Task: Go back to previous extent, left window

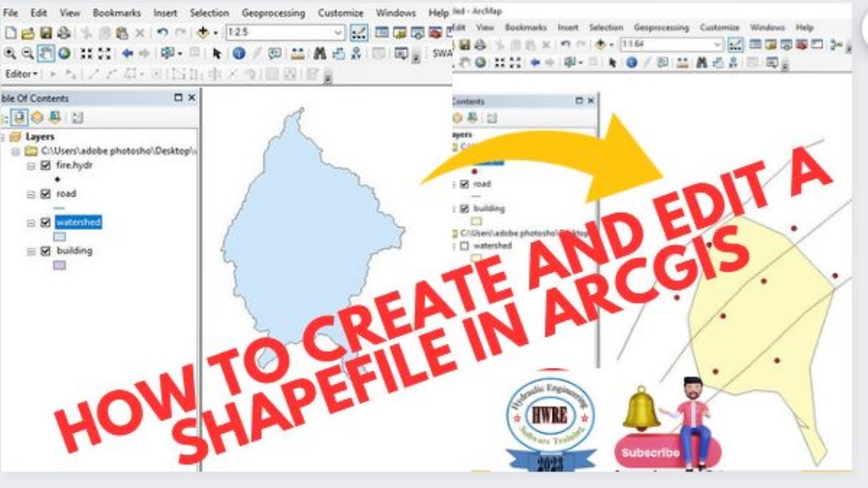Action: [127, 54]
